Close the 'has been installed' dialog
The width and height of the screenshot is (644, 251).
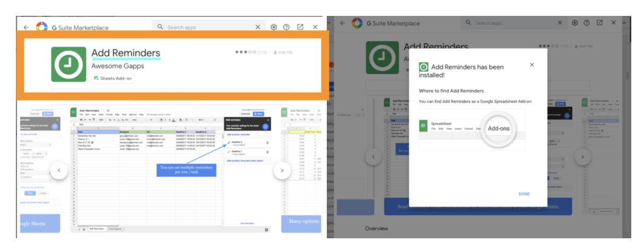pos(532,65)
